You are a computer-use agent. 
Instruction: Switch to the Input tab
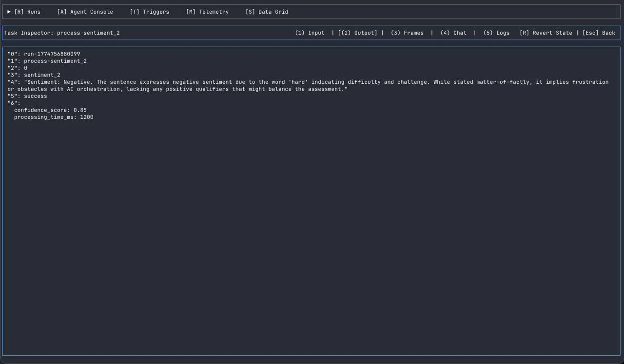pyautogui.click(x=310, y=33)
